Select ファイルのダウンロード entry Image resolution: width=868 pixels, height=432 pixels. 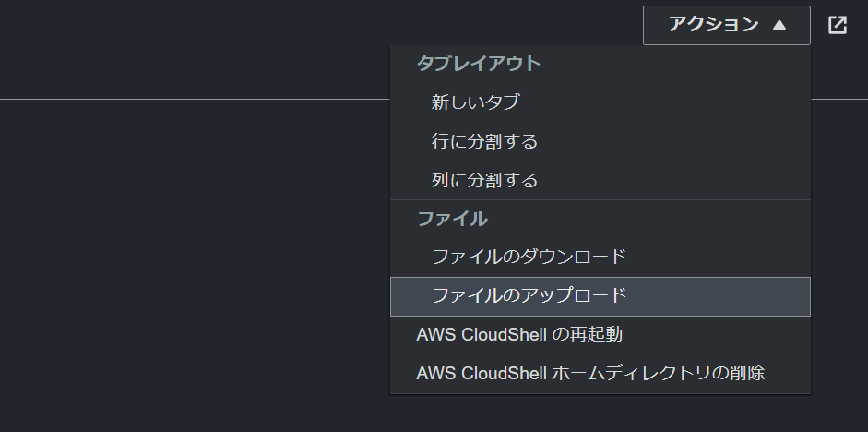pos(600,257)
